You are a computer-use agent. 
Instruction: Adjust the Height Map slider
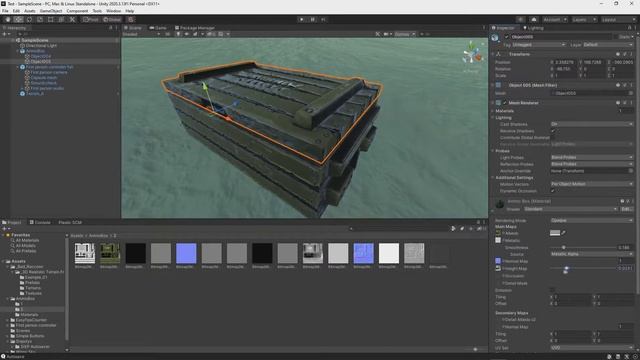coord(583,268)
